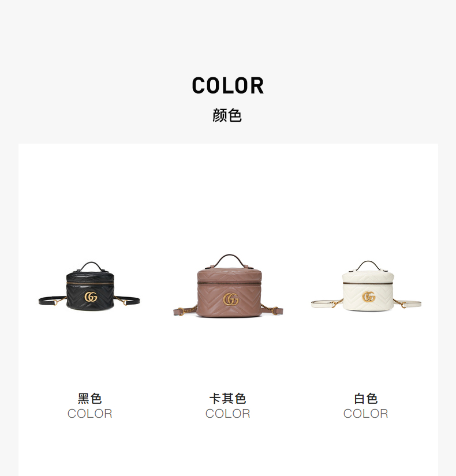Click the 白色 color label
The width and height of the screenshot is (456, 476).
[366, 399]
